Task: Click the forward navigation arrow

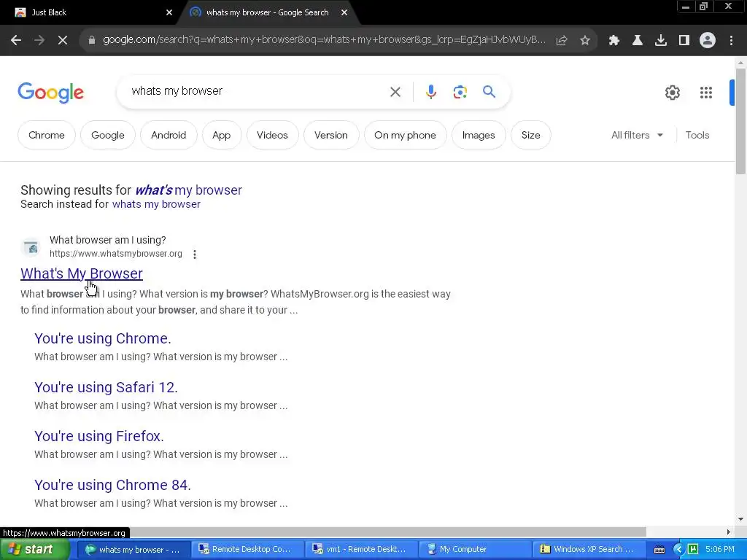Action: click(39, 41)
